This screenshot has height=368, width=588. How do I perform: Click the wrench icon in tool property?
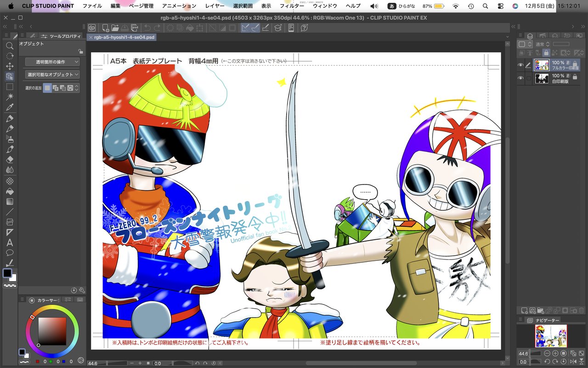coord(82,290)
